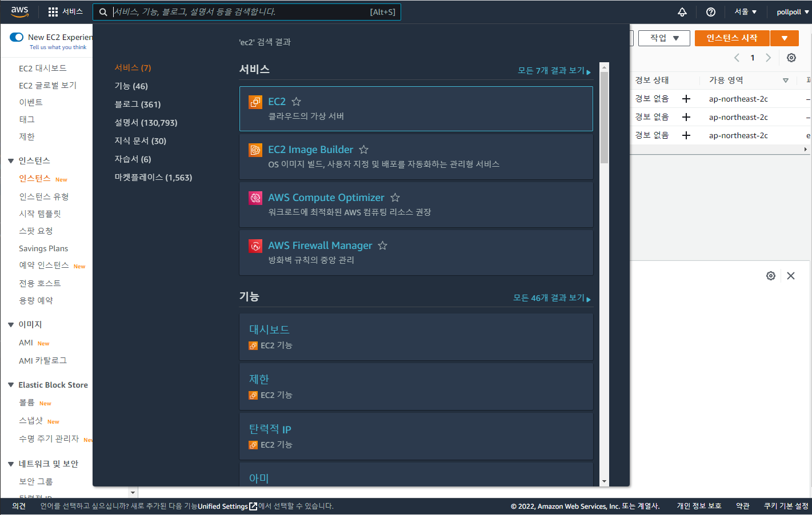Favorite EC2 Image Builder with star
Screen dimensions: 812x515
363,150
